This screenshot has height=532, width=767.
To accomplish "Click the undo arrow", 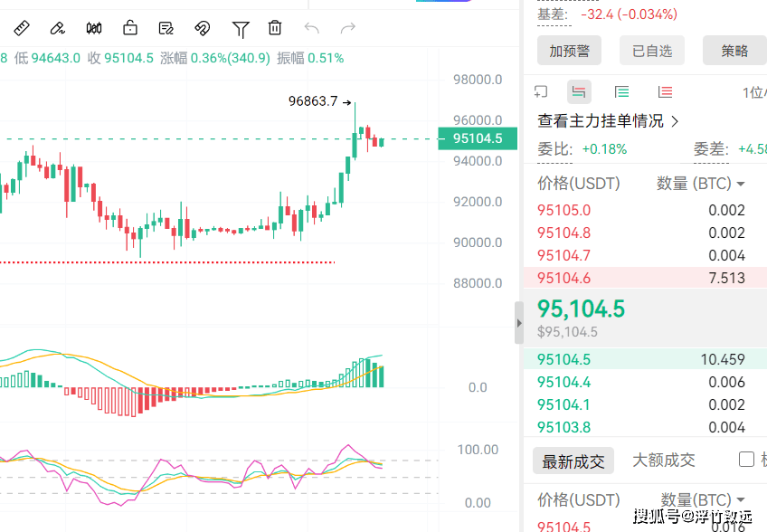I will point(312,28).
